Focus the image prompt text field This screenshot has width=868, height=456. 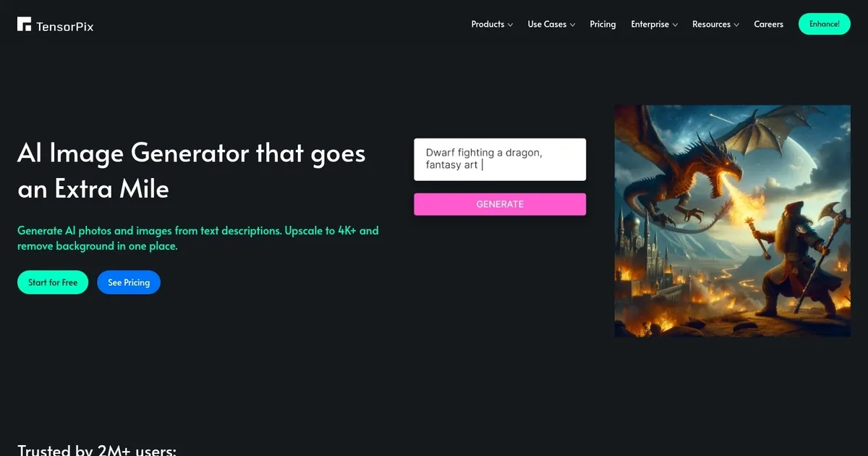pyautogui.click(x=499, y=159)
